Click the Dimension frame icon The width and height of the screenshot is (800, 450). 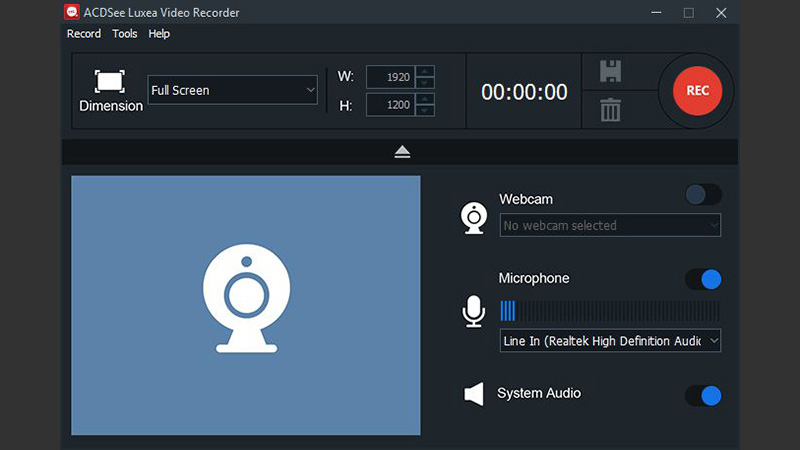(110, 81)
